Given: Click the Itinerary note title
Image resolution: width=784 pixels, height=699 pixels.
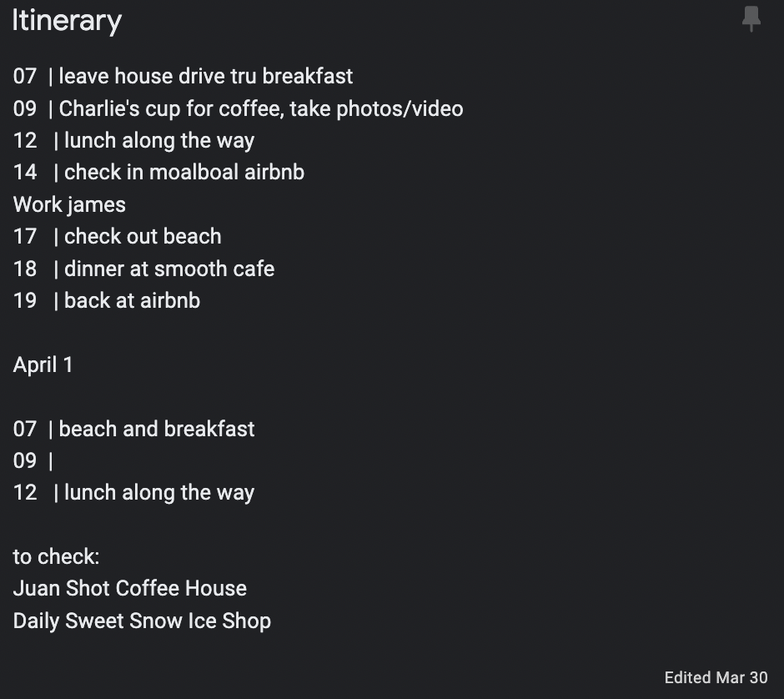Looking at the screenshot, I should pos(67,21).
